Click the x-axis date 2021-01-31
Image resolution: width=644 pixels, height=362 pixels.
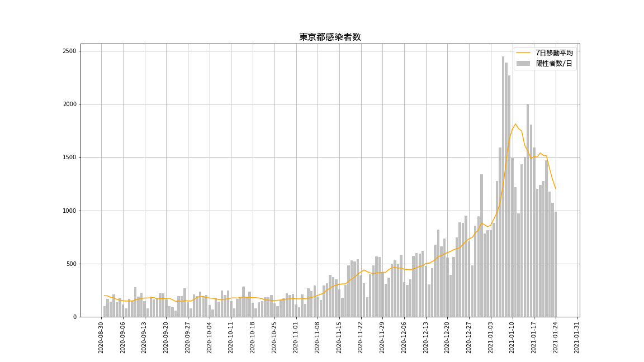(x=577, y=337)
